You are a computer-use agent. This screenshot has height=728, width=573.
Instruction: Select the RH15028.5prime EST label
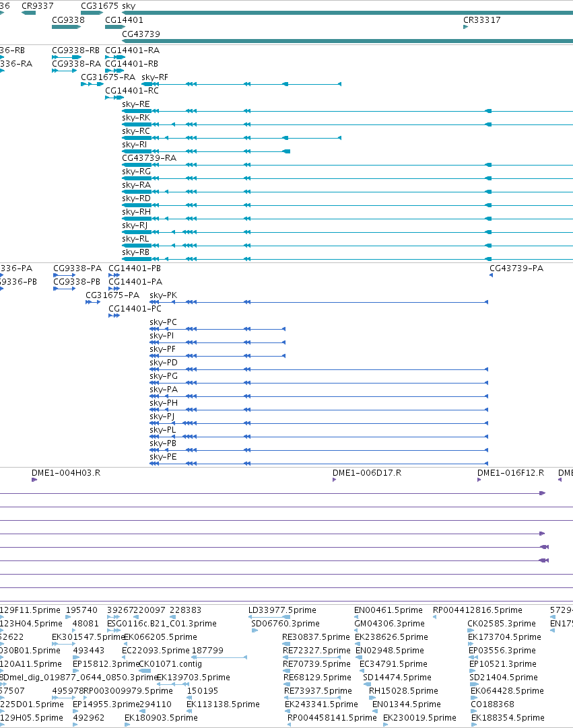click(403, 690)
